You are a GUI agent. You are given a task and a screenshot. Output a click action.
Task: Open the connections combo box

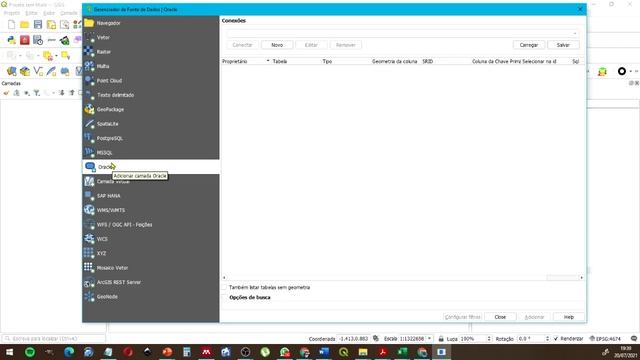tap(402, 33)
